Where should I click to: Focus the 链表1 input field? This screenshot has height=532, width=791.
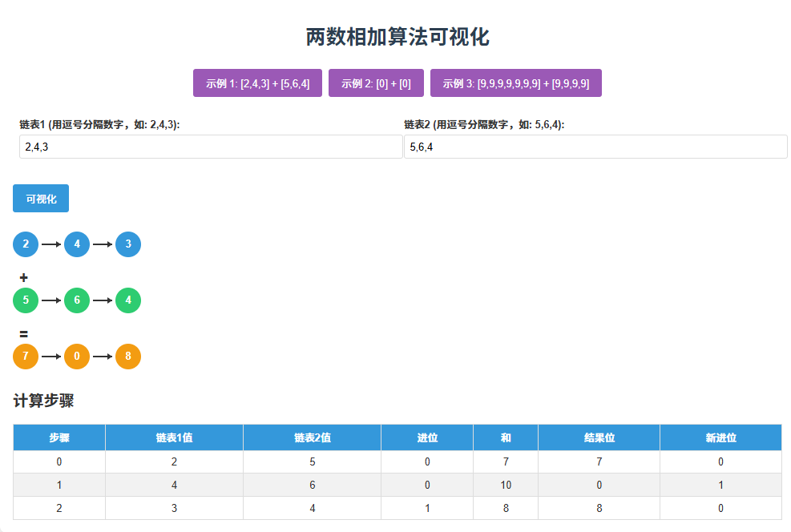tap(211, 147)
